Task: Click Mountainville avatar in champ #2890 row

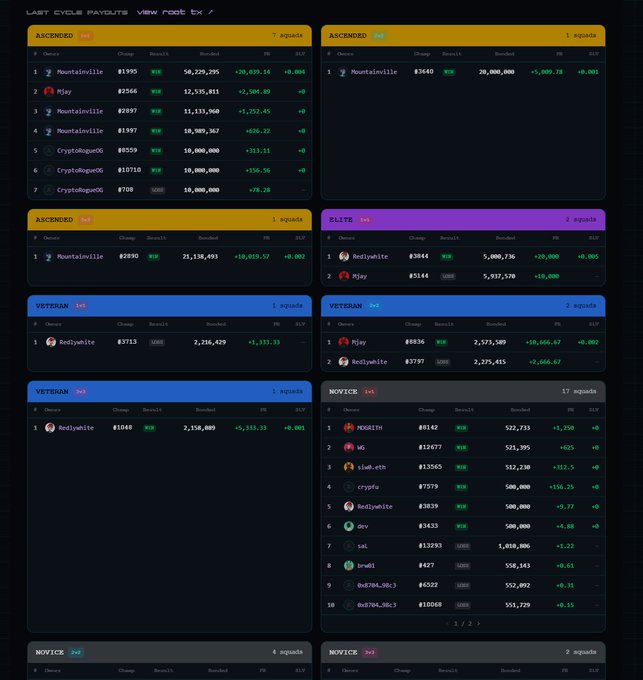Action: [x=49, y=257]
